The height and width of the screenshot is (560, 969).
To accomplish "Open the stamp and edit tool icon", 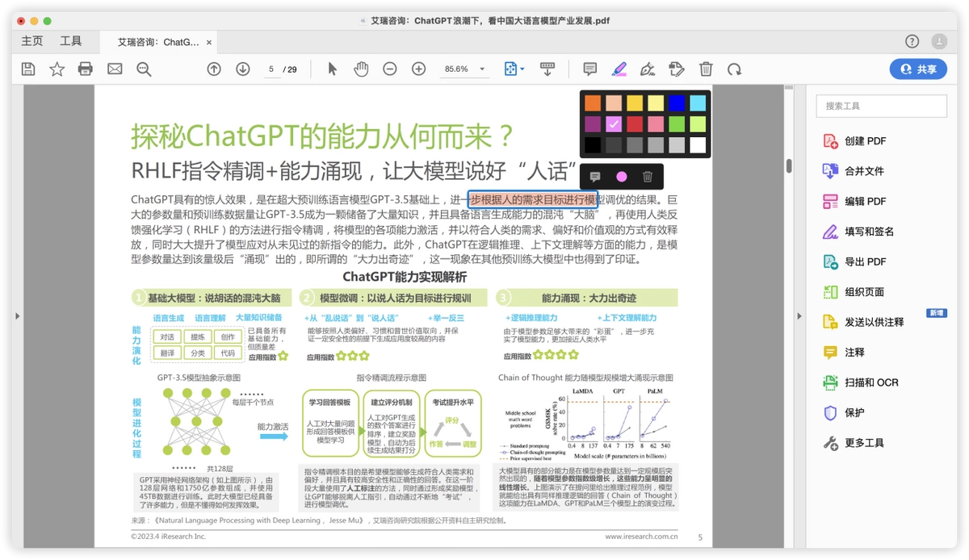I will coord(677,69).
